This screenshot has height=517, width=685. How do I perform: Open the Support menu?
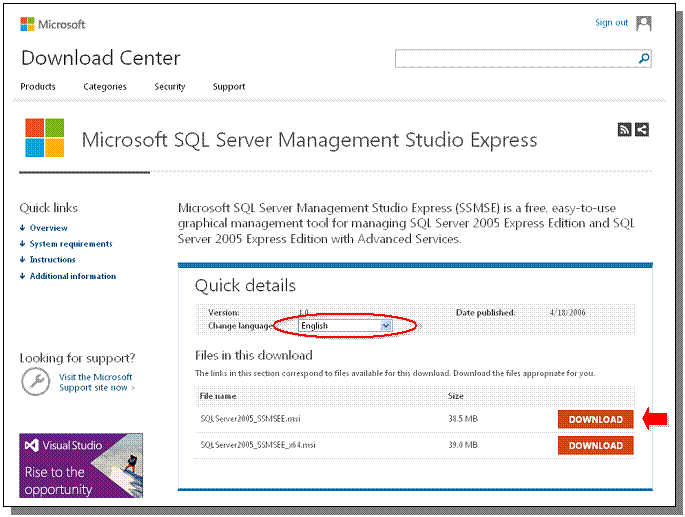229,87
